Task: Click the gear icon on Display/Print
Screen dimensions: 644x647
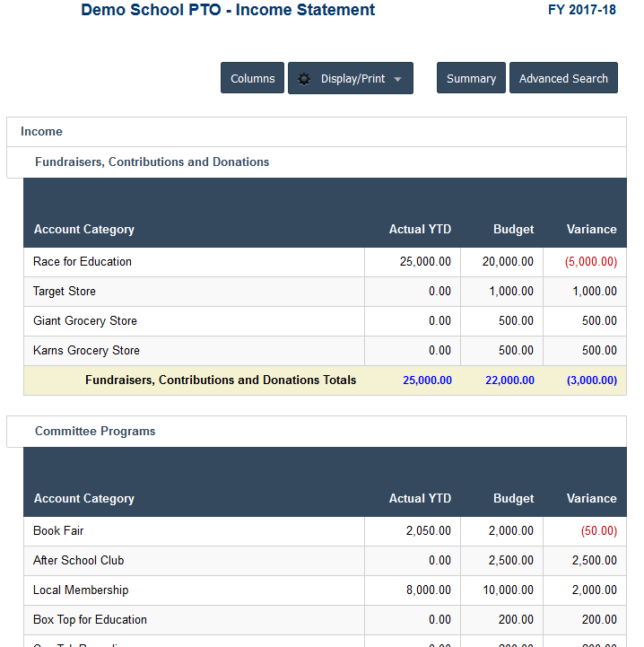Action: click(304, 79)
